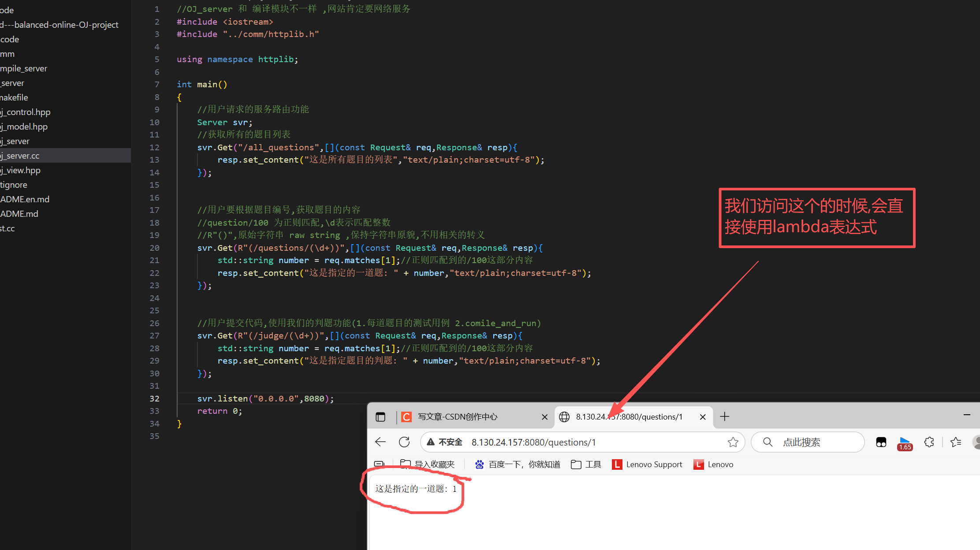Open oj_model.hpp in file tree
Image resolution: width=980 pixels, height=550 pixels.
click(x=24, y=126)
